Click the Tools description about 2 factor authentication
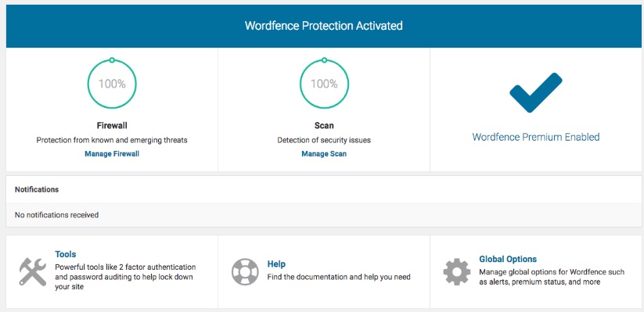Screen dimensions: 644x312 (125, 277)
